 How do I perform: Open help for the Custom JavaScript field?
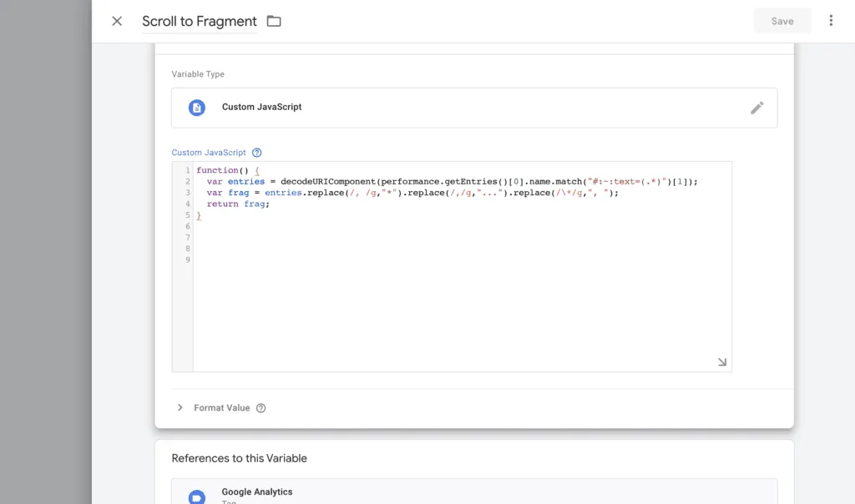256,152
